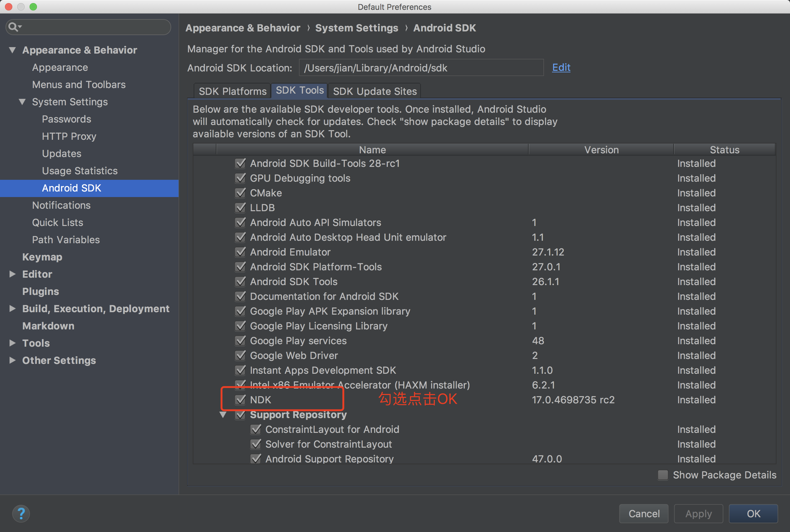
Task: Toggle Android Auto API Simulators checkbox
Action: pos(240,222)
